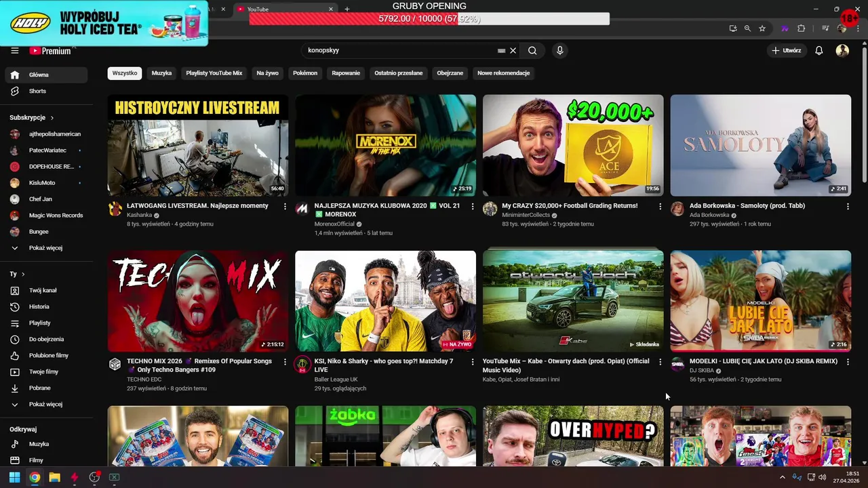Start voice search with the microphone icon
The image size is (868, 488).
tap(559, 51)
